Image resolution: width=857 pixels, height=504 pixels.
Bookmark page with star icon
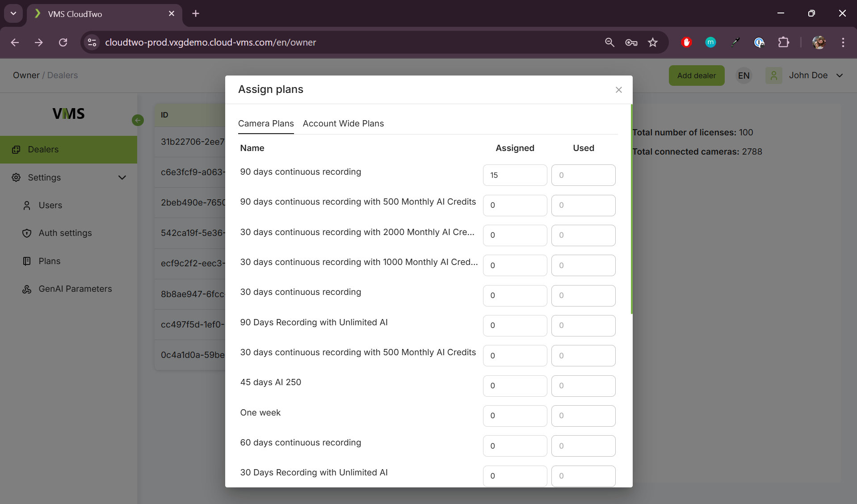(x=653, y=42)
